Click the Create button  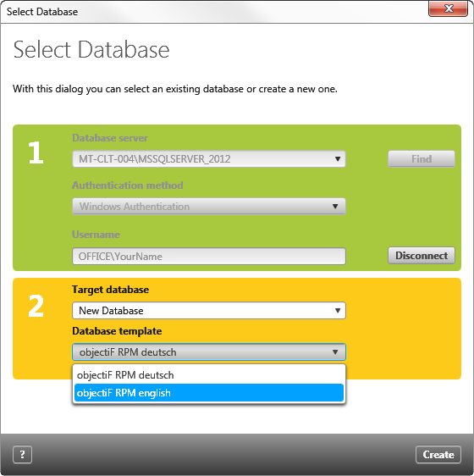[x=438, y=454]
